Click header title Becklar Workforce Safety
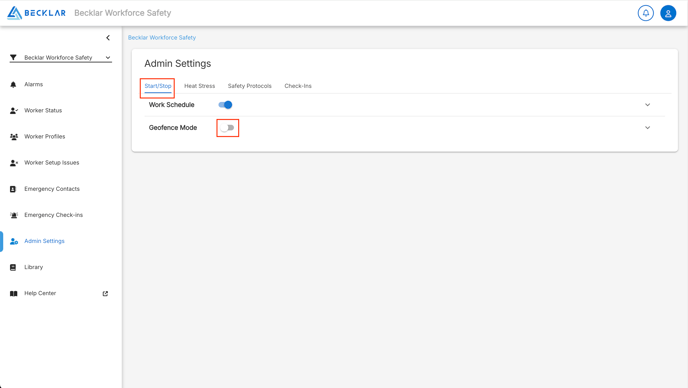This screenshot has width=688, height=388. 123,13
